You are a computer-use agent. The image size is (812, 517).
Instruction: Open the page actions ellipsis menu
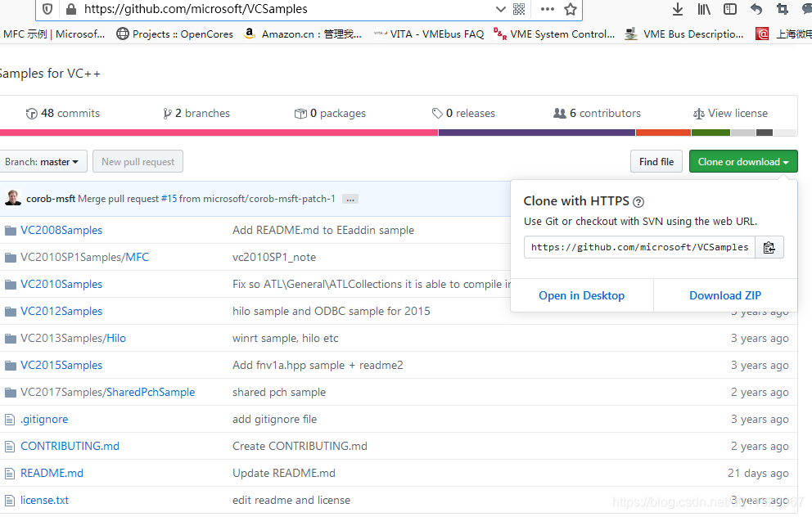click(546, 11)
